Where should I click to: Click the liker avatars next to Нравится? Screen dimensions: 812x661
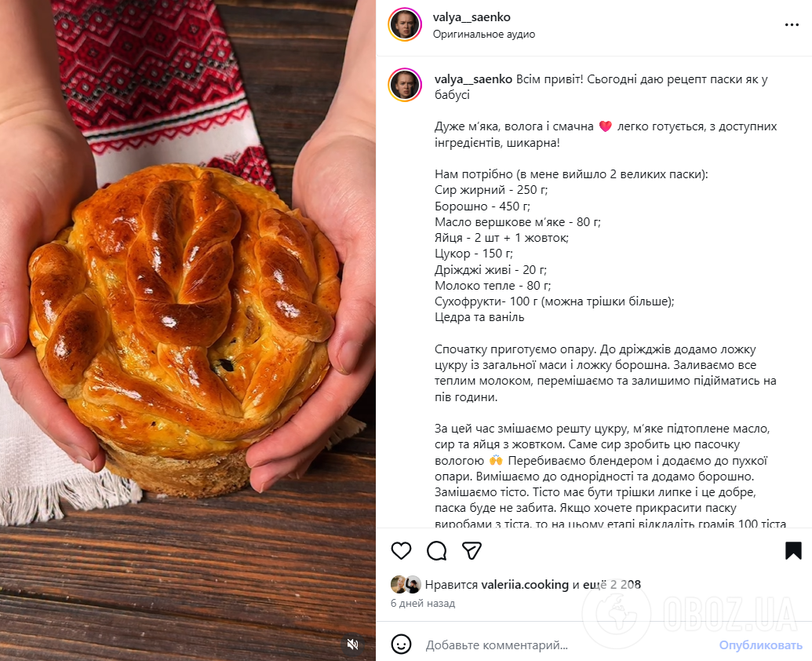pyautogui.click(x=406, y=584)
